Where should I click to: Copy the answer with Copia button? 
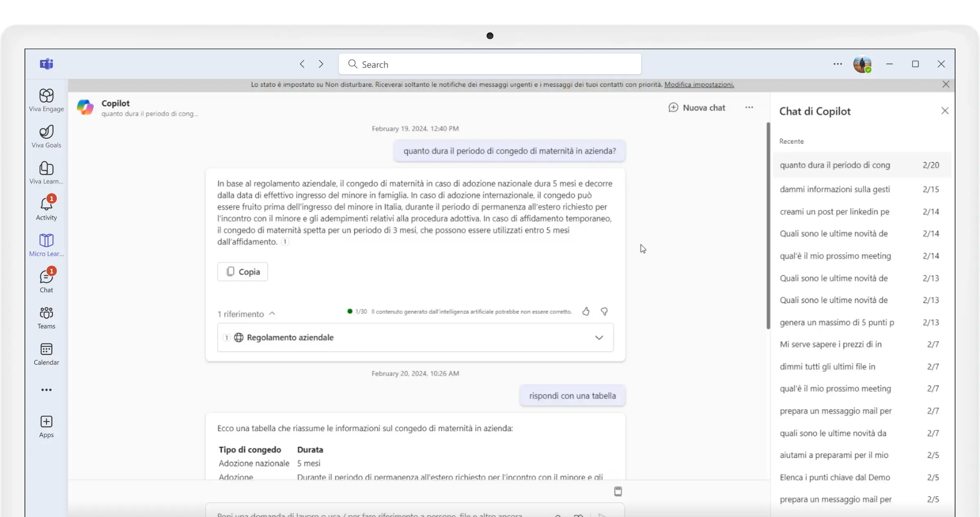(x=243, y=272)
